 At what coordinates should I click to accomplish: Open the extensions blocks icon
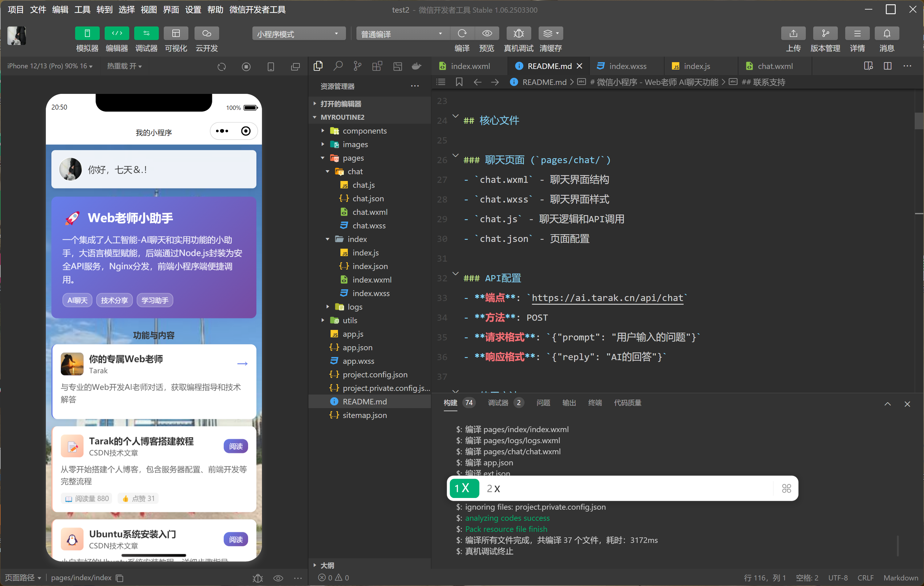(x=377, y=66)
